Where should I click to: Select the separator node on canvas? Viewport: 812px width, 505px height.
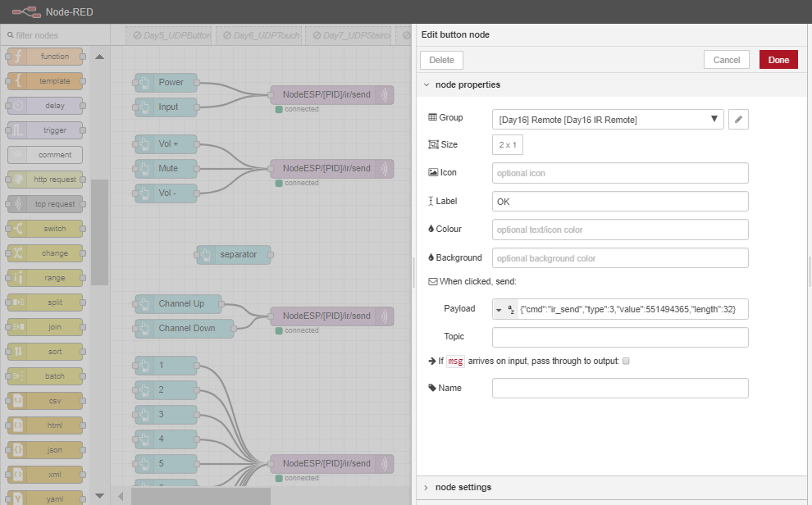(x=234, y=255)
